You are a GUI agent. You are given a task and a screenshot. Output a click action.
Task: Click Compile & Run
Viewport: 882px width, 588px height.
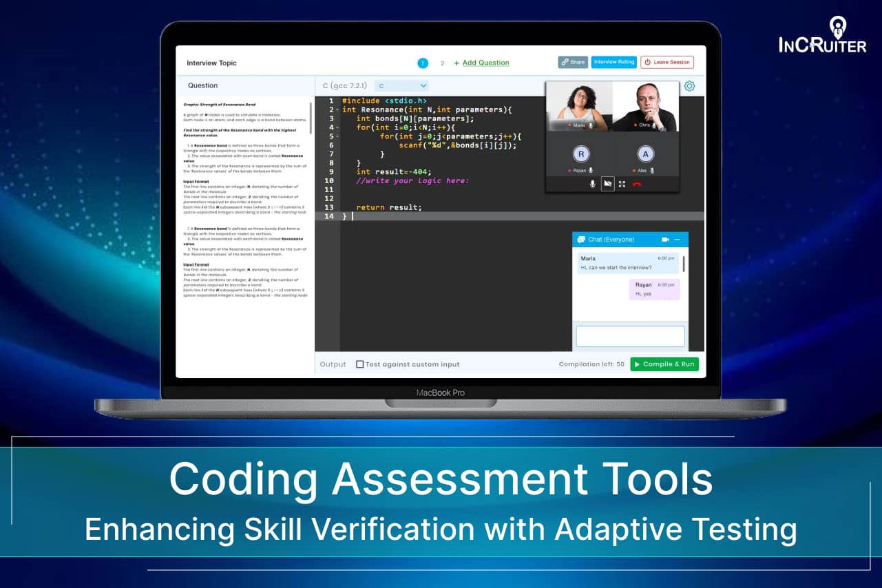tap(664, 364)
